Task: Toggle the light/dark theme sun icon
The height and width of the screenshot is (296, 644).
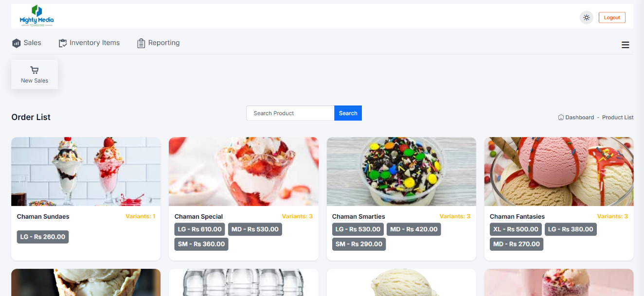Action: coord(587,17)
